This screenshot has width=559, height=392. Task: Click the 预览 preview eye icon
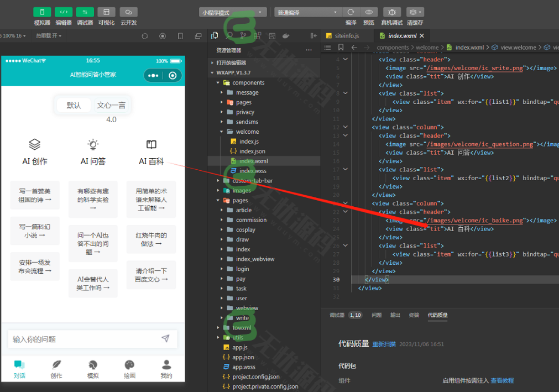pyautogui.click(x=368, y=12)
